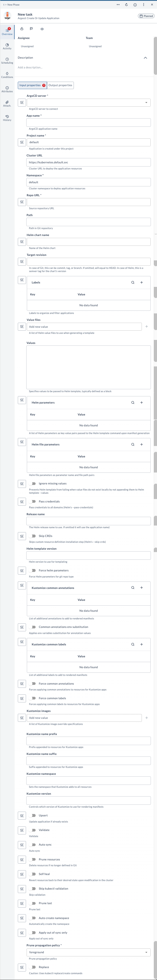Click inside the App name field
The height and width of the screenshot is (980, 157).
pyautogui.click(x=88, y=123)
